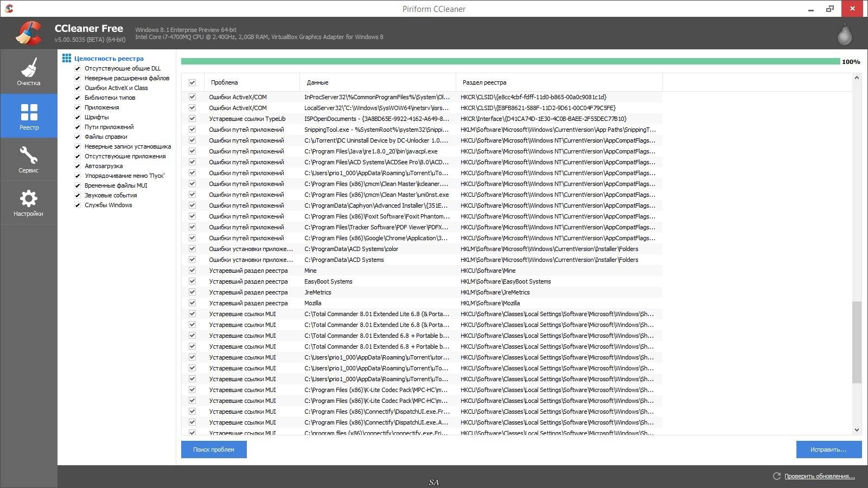Select the HKCU\Software\Mine row

[x=422, y=271]
